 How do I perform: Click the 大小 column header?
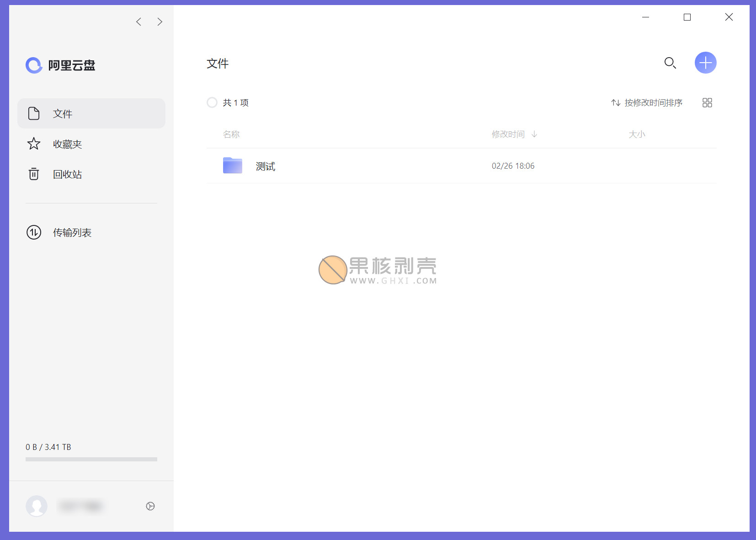click(x=637, y=134)
